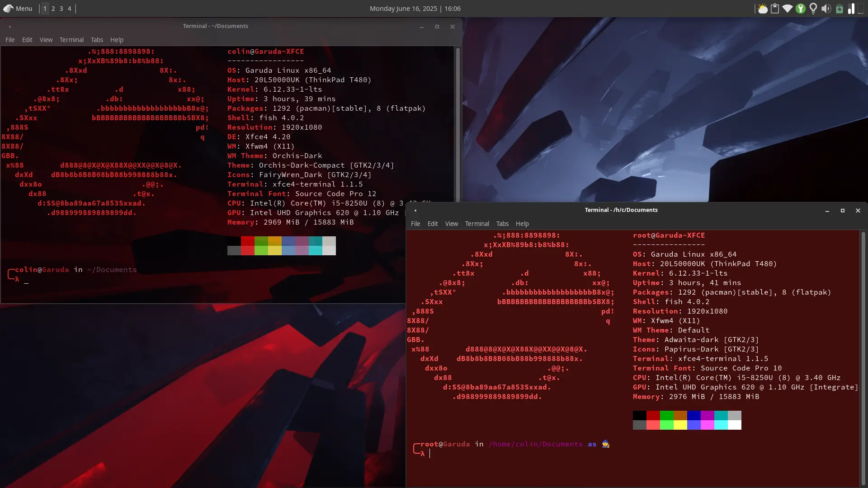Viewport: 868px width, 488px height.
Task: Click 'DE: Xfce4 4.20' line
Action: point(259,137)
